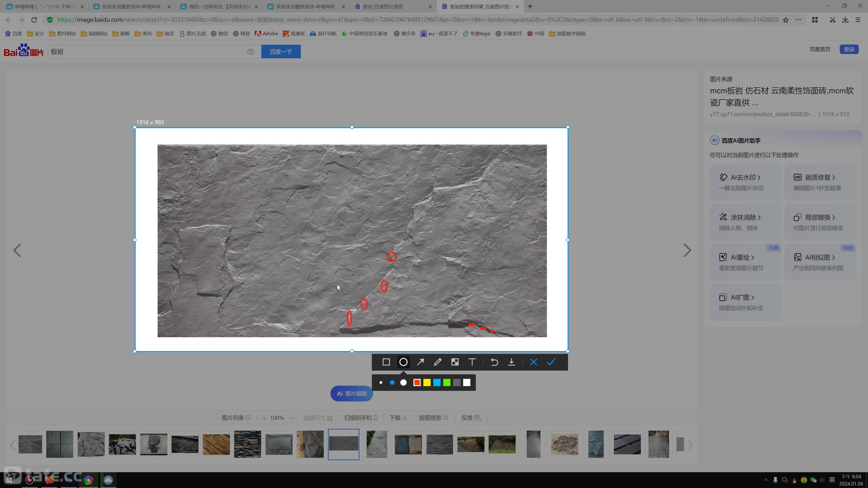The height and width of the screenshot is (488, 868).
Task: Open 画质修复 quality repair option
Action: point(820,182)
